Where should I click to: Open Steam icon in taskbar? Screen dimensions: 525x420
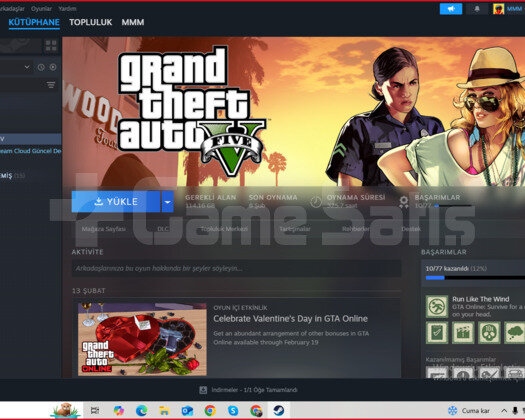point(279,410)
